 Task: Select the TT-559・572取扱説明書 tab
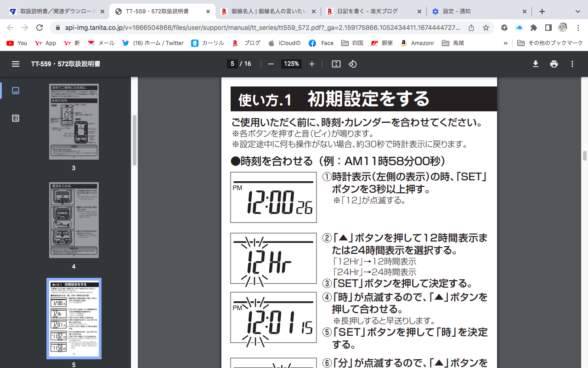[162, 11]
